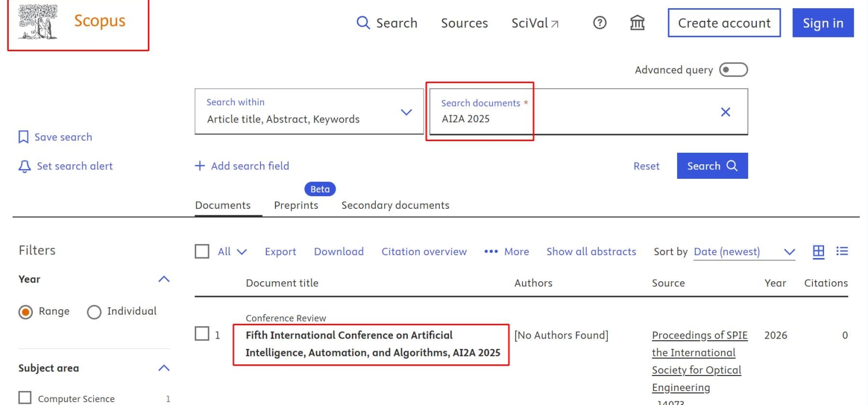Click the Scopus wordmark text

tap(100, 21)
